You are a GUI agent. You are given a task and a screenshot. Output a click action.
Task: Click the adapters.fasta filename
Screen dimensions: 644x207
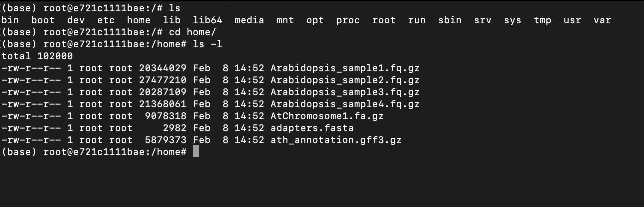(x=312, y=128)
